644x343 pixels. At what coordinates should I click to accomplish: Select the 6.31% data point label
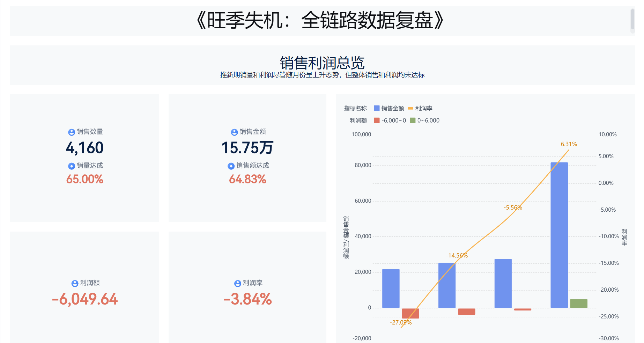pos(569,144)
